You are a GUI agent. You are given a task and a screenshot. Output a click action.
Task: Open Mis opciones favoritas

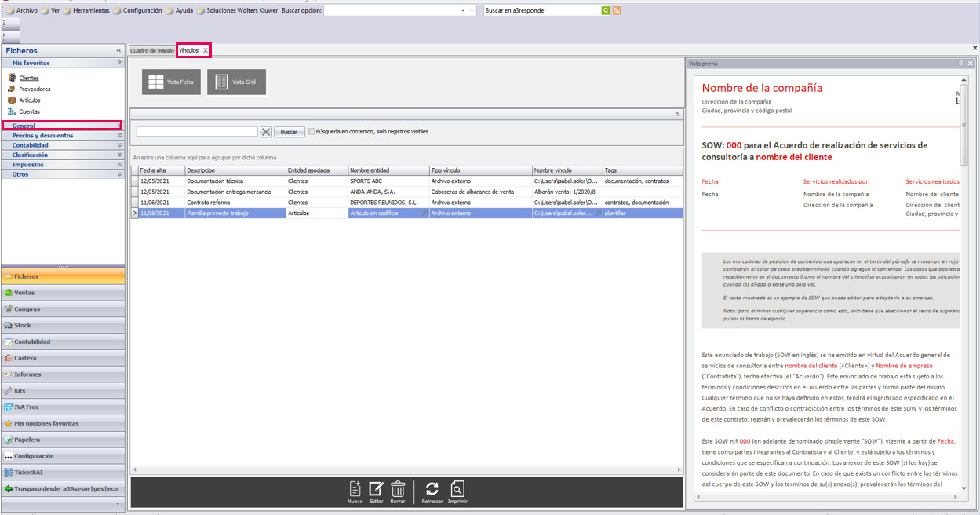(x=63, y=423)
